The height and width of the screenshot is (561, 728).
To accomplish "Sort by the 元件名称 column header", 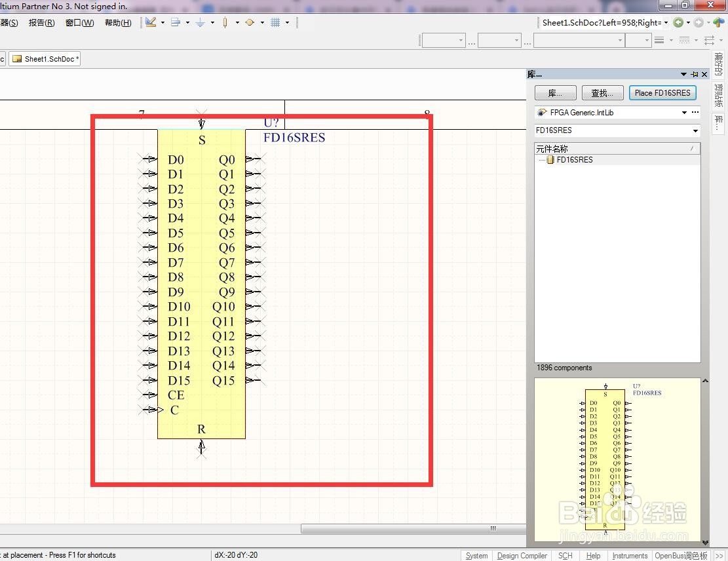I will [617, 149].
